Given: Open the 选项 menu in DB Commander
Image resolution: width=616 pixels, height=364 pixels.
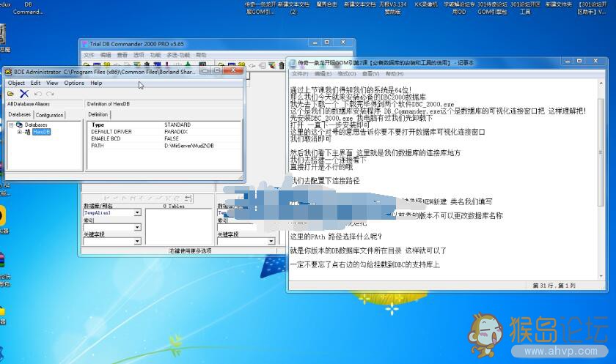Looking at the screenshot, I should (x=139, y=55).
